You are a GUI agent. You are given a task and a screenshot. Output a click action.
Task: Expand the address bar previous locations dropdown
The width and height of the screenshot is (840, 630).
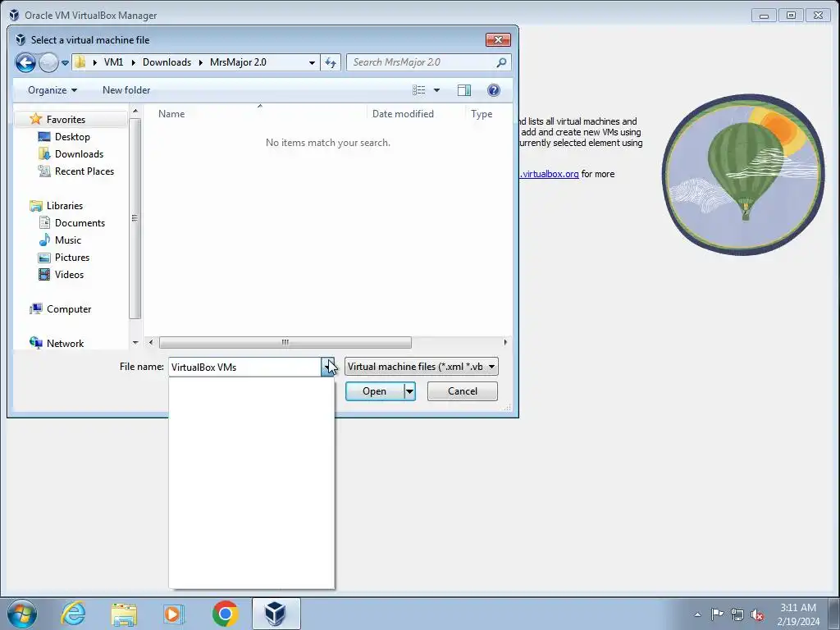click(x=312, y=62)
